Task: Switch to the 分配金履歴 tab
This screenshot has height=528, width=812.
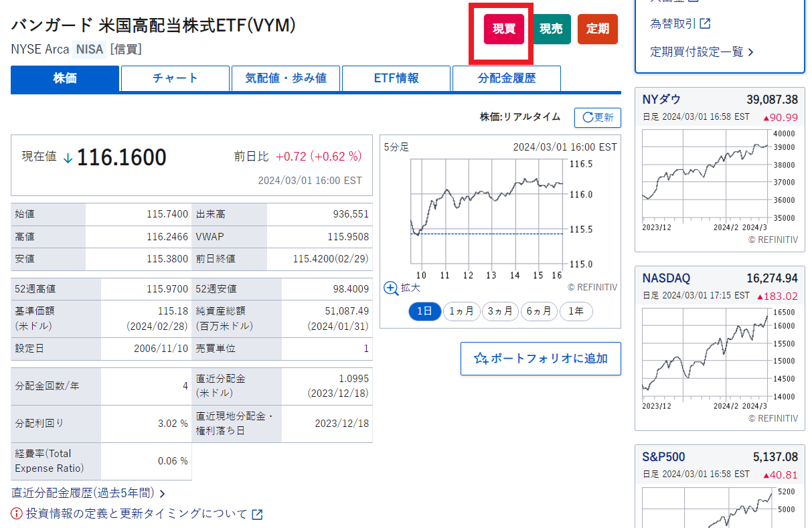Action: pos(506,78)
